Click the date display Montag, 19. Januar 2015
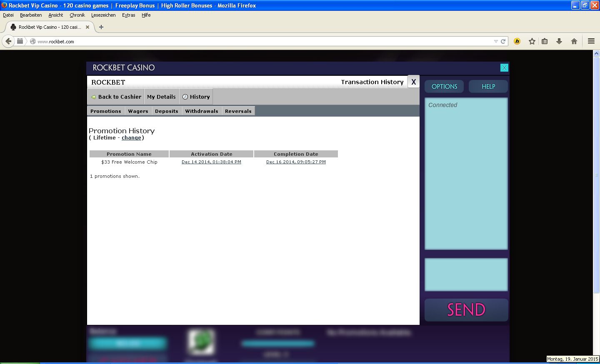The height and width of the screenshot is (364, 600). (572, 359)
